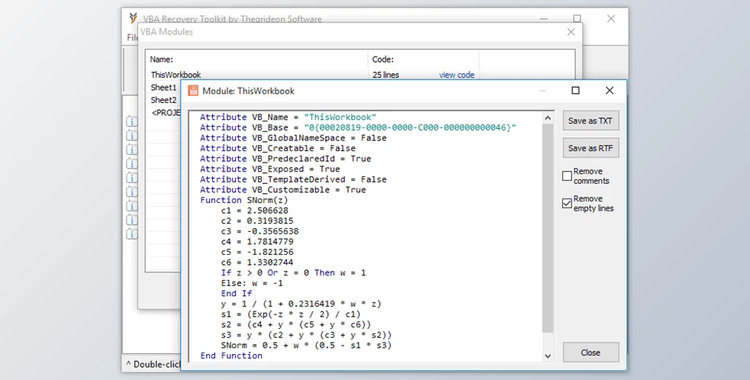Click the VBA Recovery Toolkit app icon
The image size is (750, 380).
point(133,19)
